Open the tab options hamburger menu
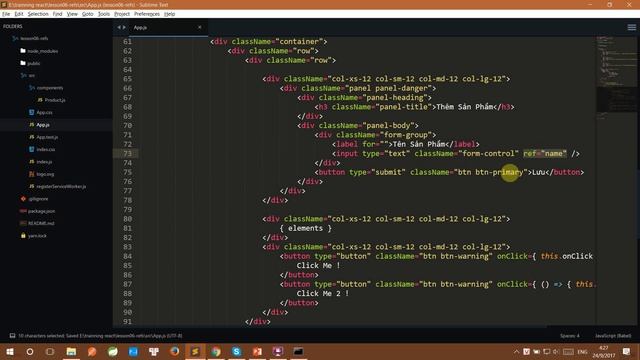 (631, 27)
